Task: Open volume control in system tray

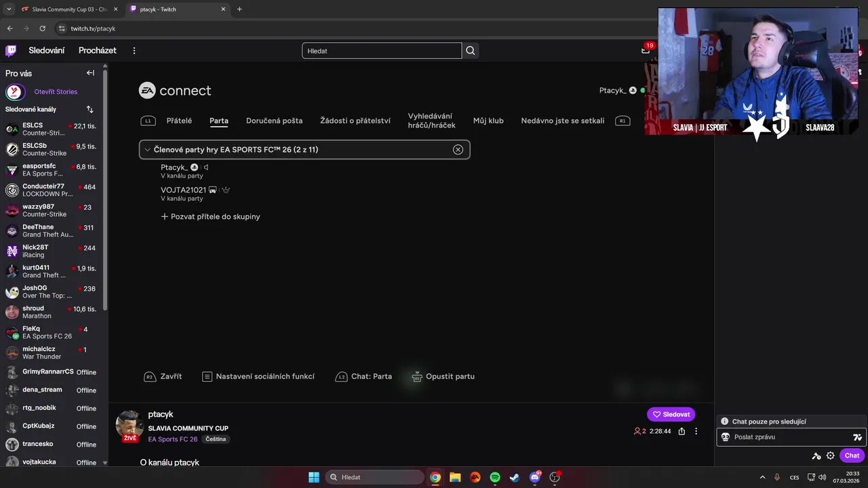Action: pyautogui.click(x=823, y=477)
